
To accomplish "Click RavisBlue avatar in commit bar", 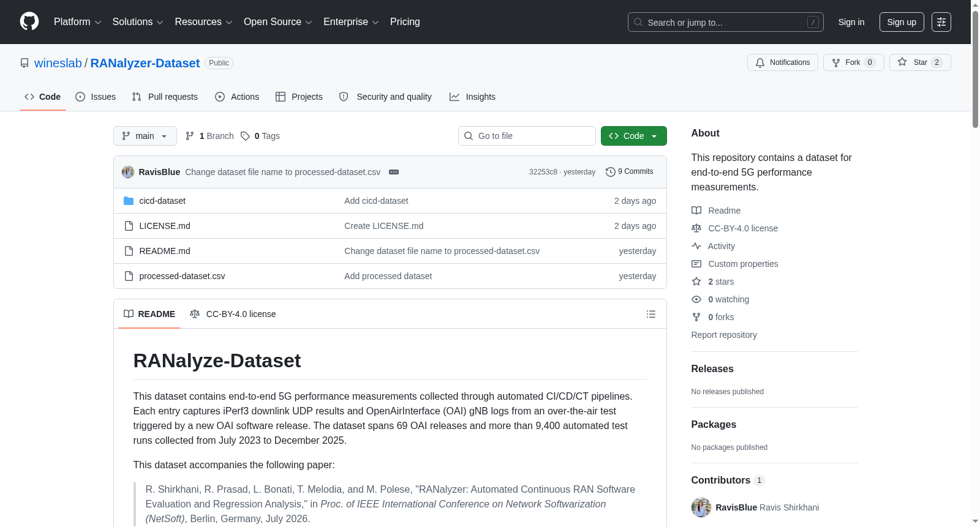I will click(x=128, y=172).
